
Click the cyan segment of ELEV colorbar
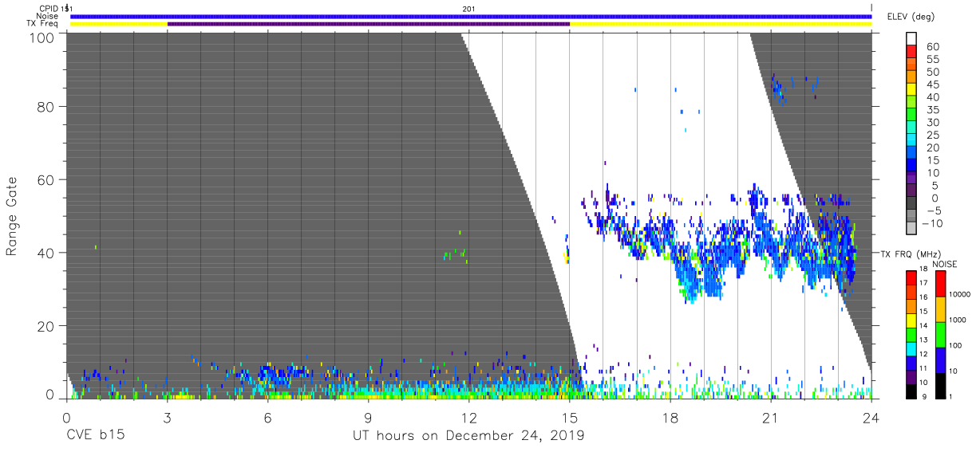(911, 140)
